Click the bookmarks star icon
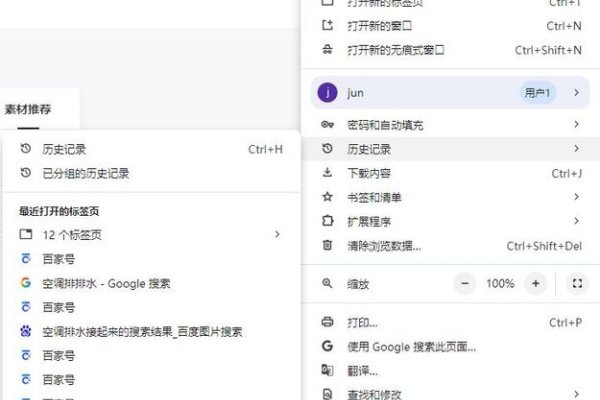The height and width of the screenshot is (400, 600). click(x=327, y=197)
